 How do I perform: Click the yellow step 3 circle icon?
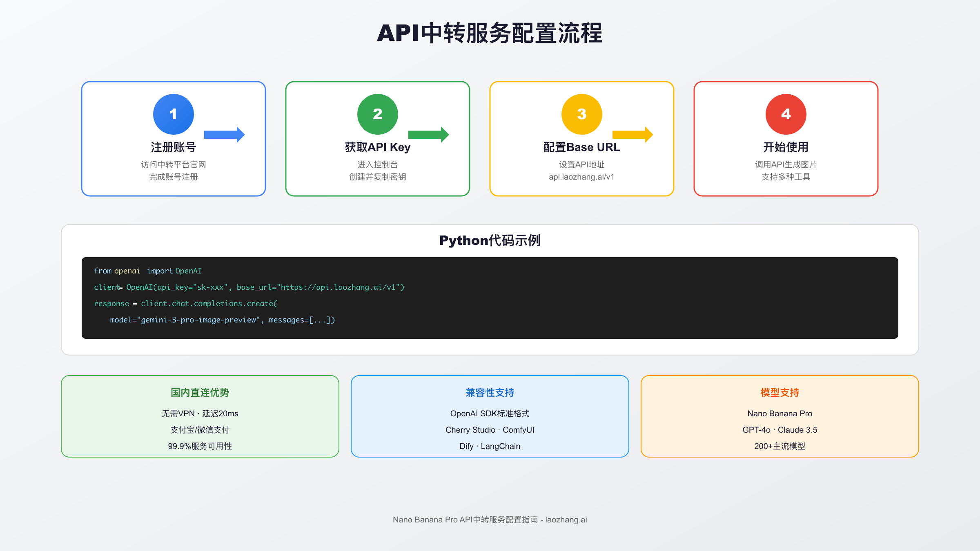581,114
